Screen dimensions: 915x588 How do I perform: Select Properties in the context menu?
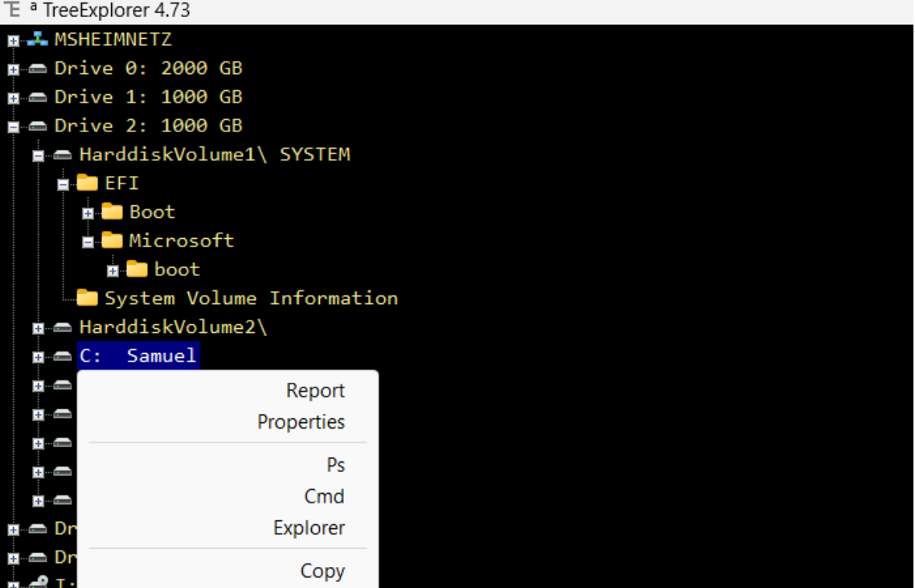point(301,422)
